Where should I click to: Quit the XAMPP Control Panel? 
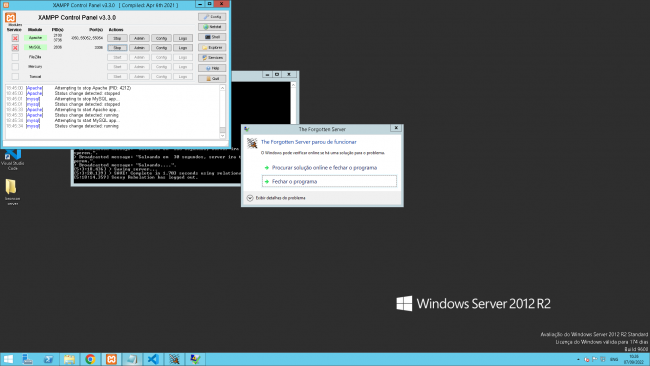click(x=212, y=78)
